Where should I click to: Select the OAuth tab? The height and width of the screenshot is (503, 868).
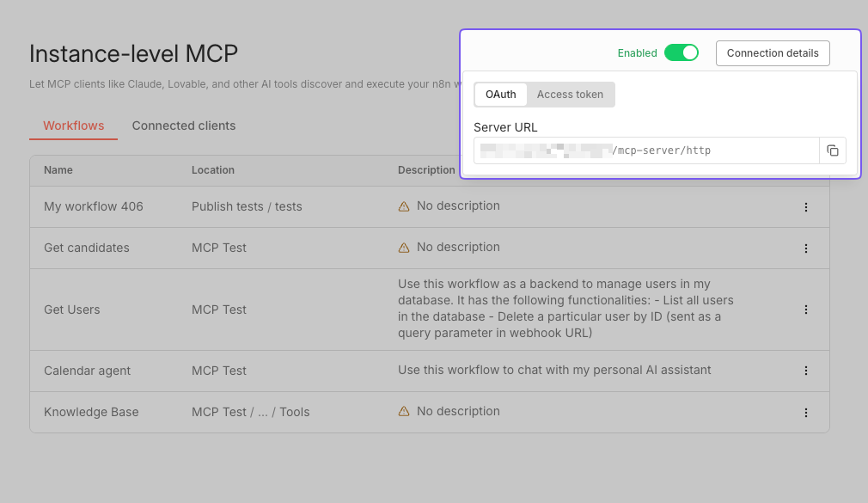(x=500, y=95)
